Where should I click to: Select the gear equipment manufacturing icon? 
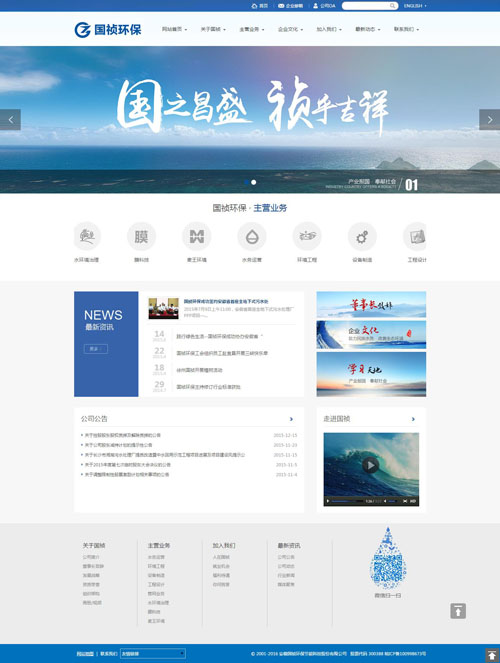click(362, 236)
